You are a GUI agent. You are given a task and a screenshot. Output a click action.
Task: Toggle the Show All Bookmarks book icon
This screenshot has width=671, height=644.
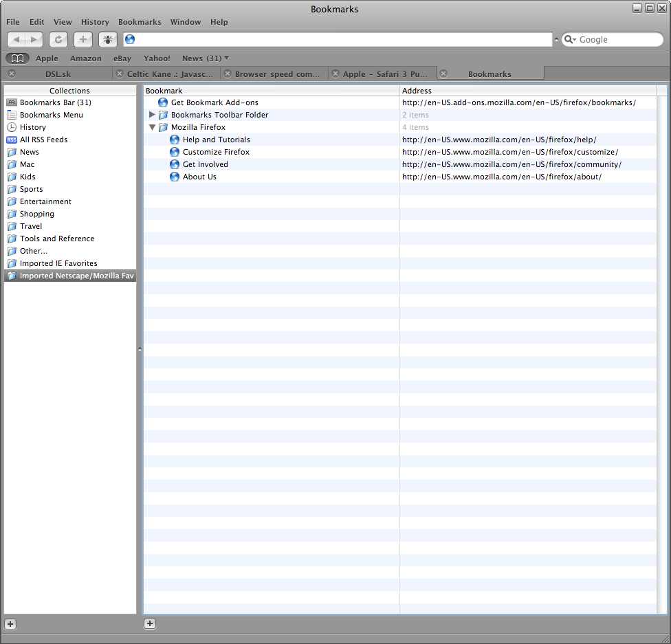coord(17,58)
